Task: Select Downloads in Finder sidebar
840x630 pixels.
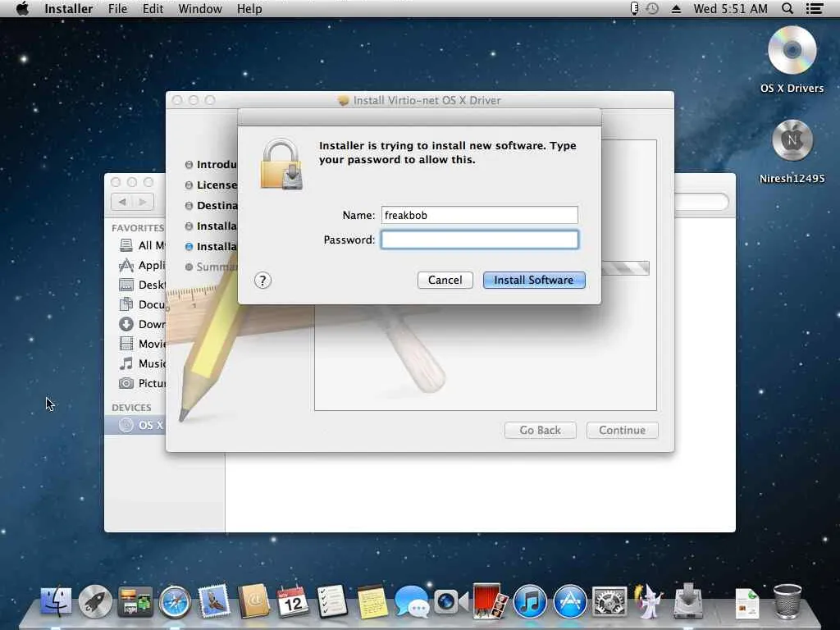Action: pos(142,324)
